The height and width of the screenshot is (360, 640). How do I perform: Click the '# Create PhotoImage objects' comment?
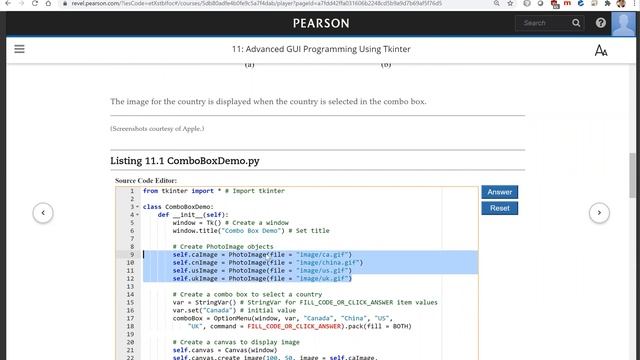[x=223, y=247]
